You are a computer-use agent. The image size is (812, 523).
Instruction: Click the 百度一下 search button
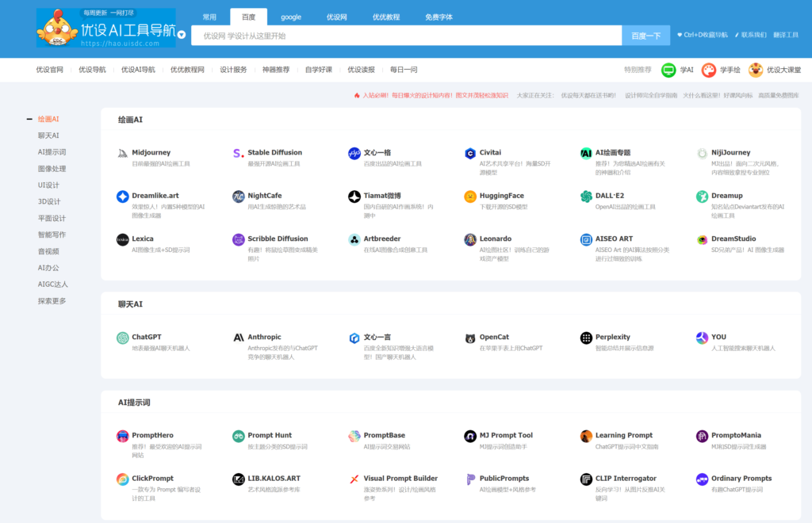tap(645, 36)
